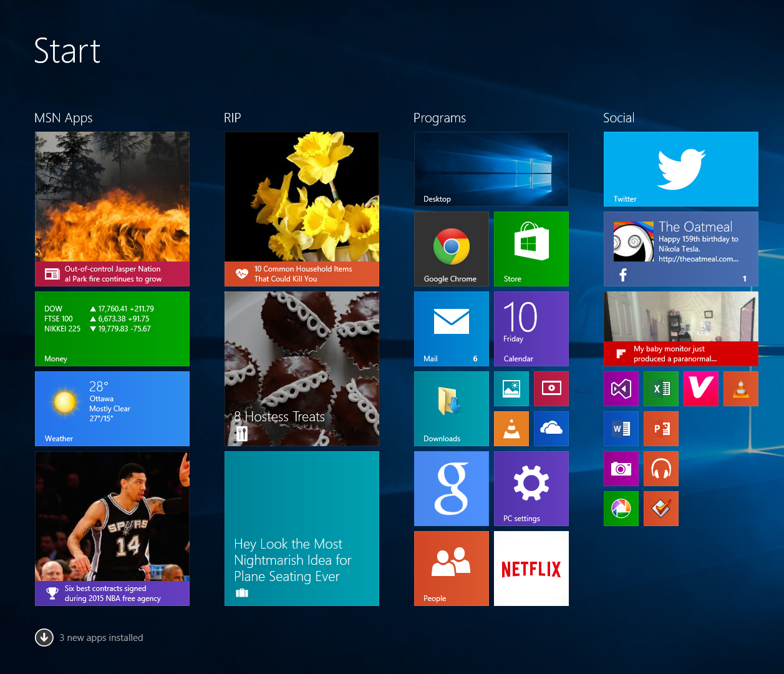Open the Music headphones tile
This screenshot has width=784, height=674.
click(x=661, y=469)
